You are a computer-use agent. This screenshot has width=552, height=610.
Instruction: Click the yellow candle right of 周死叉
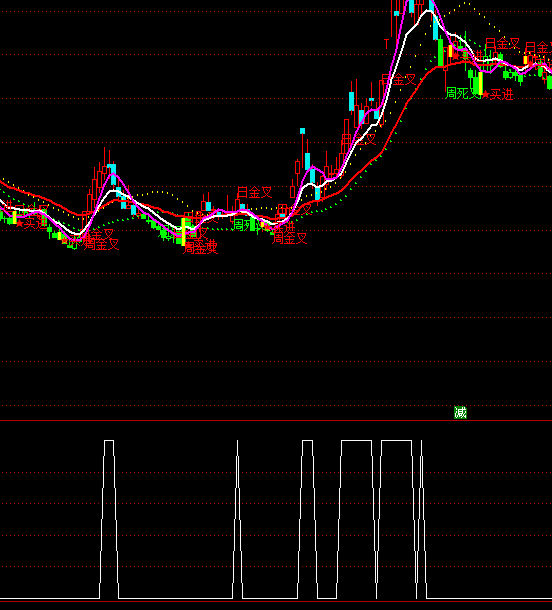tap(481, 83)
